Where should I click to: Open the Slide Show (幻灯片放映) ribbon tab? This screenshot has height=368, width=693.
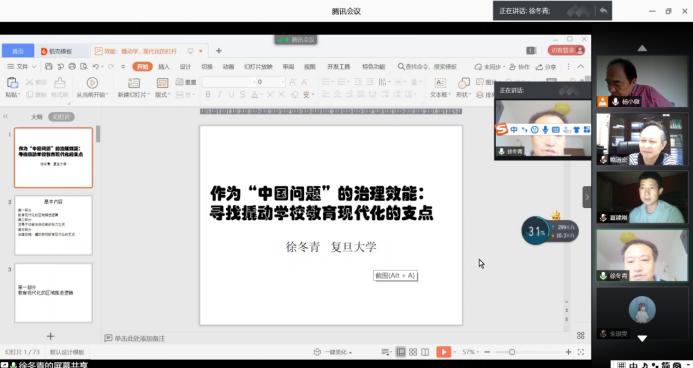point(258,67)
